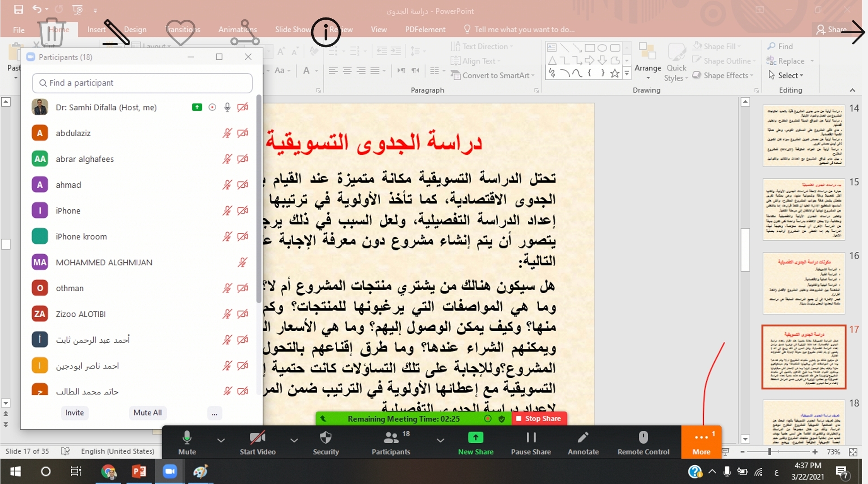Click the trash can overlay icon

52,32
